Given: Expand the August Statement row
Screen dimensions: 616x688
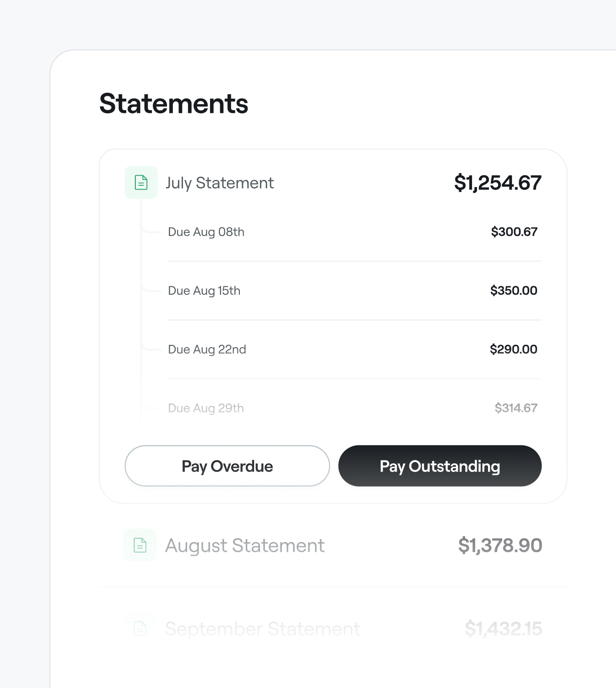Looking at the screenshot, I should click(333, 545).
